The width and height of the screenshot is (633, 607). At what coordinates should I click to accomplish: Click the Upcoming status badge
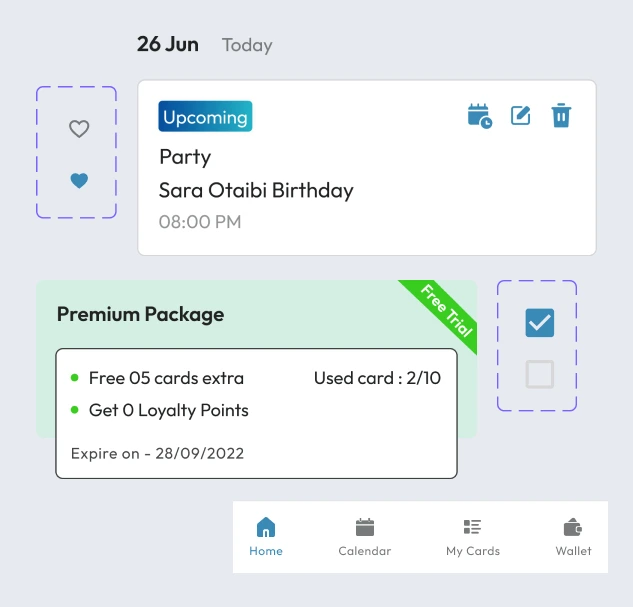point(205,117)
